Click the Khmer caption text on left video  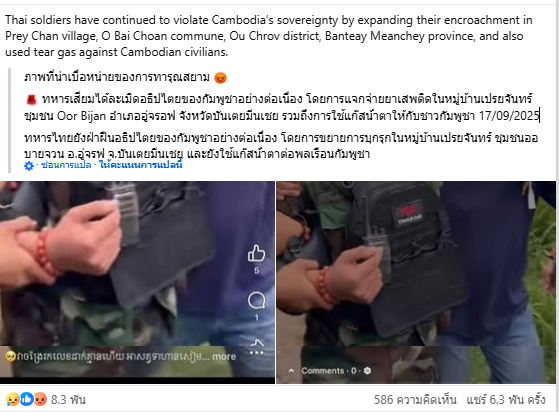click(108, 356)
